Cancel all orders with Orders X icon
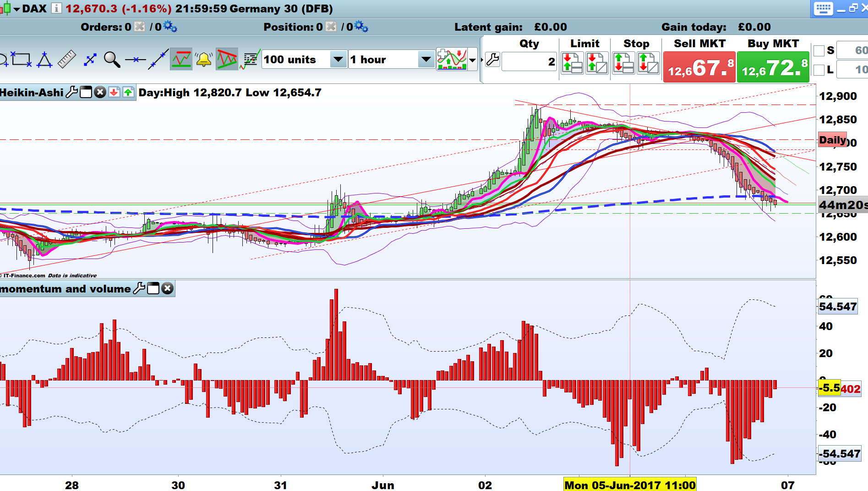 [x=140, y=27]
